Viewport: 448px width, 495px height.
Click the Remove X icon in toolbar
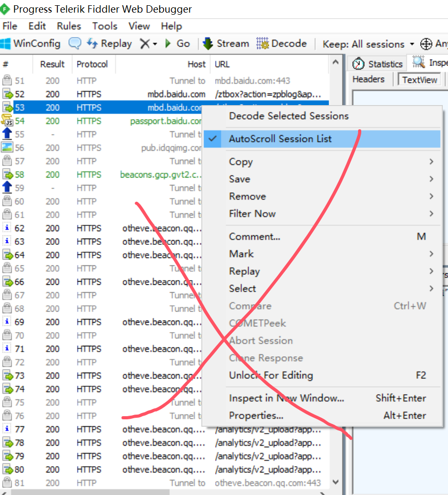pyautogui.click(x=145, y=44)
